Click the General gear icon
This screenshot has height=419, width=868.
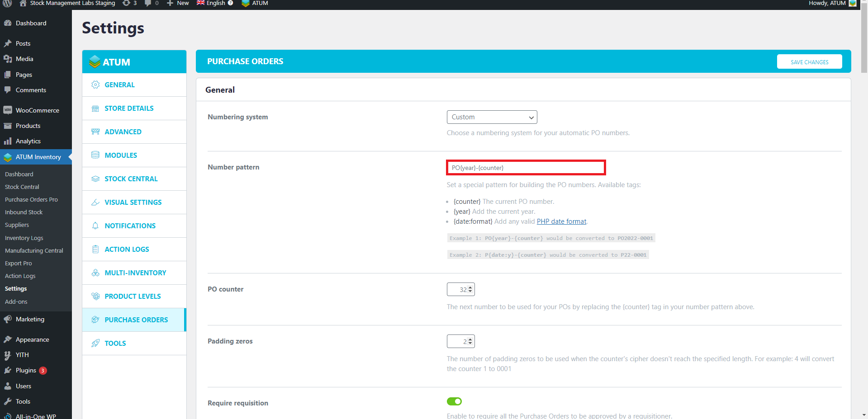point(95,85)
